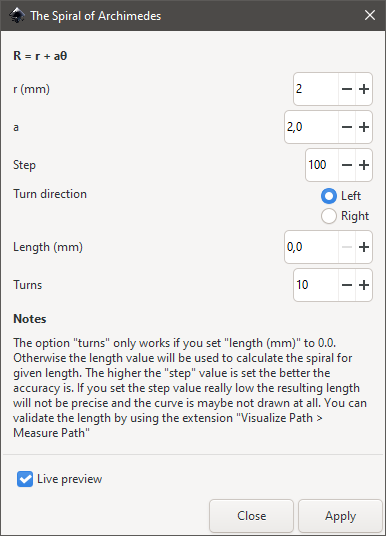Focus the r (mm) input field
The image size is (386, 536).
coord(316,89)
